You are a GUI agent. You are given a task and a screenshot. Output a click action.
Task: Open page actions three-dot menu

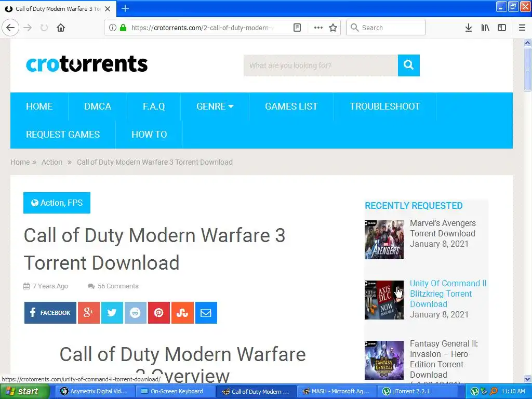click(318, 28)
